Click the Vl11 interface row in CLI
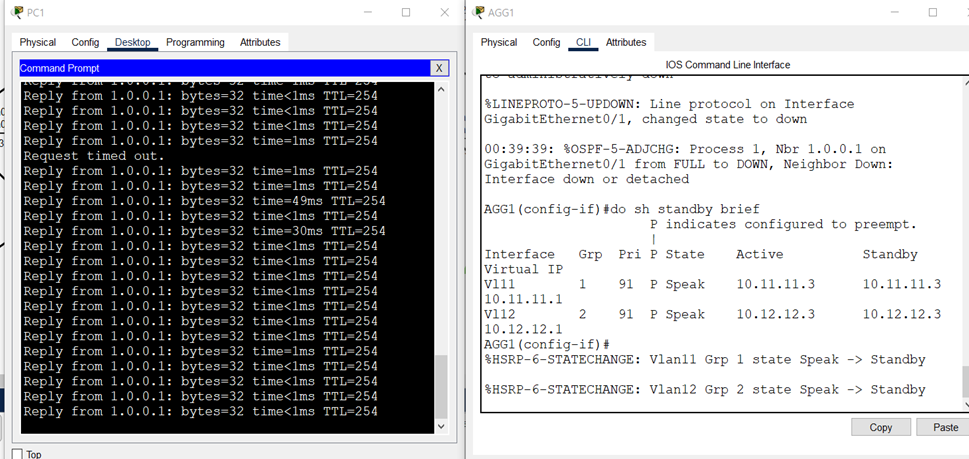Screen dimensions: 969x459 coord(713,284)
